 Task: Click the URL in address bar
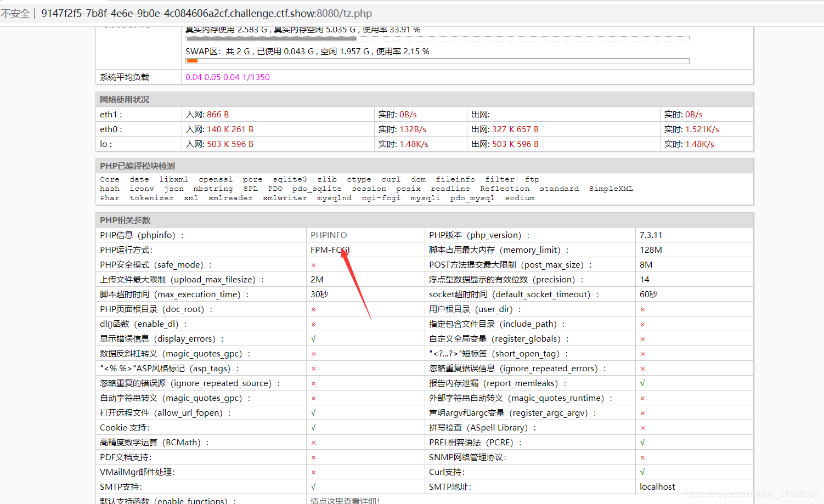pos(207,13)
